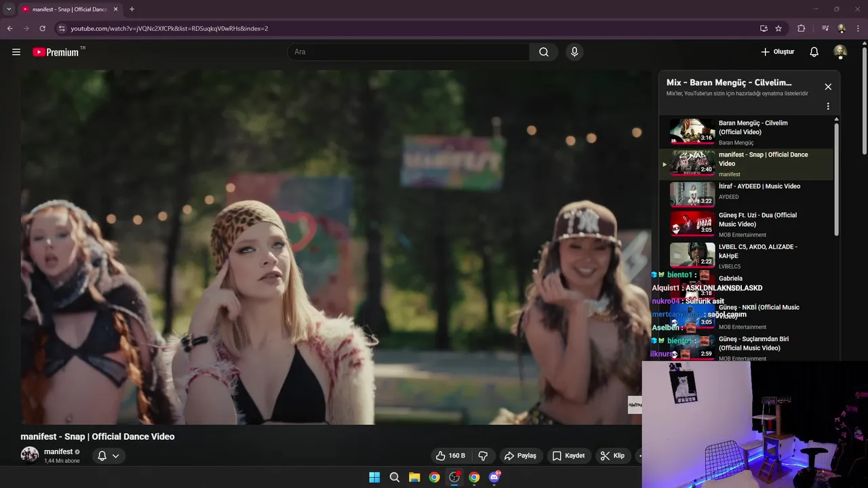Click the install app icon in address bar
Viewport: 868px width, 488px height.
click(764, 28)
